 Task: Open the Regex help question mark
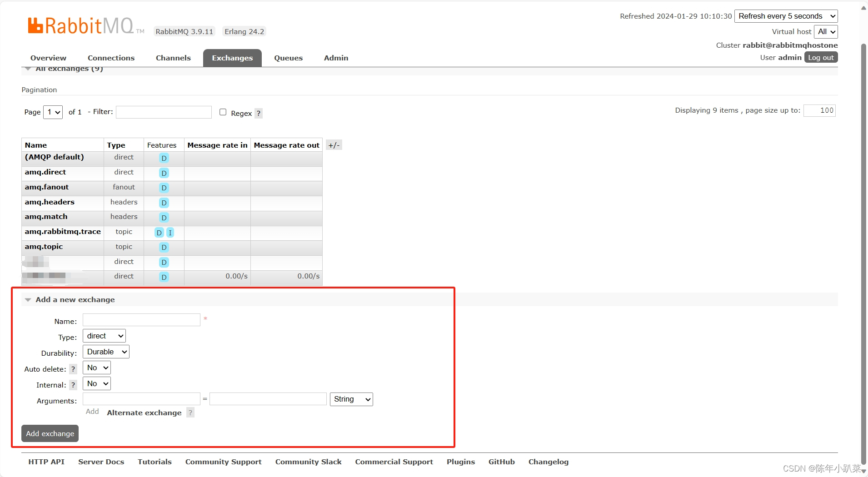pos(259,113)
